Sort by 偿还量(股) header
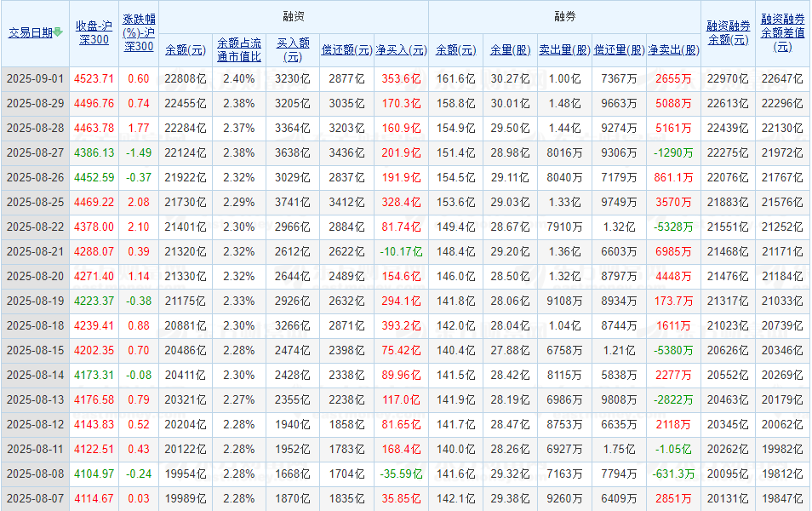 [619, 50]
